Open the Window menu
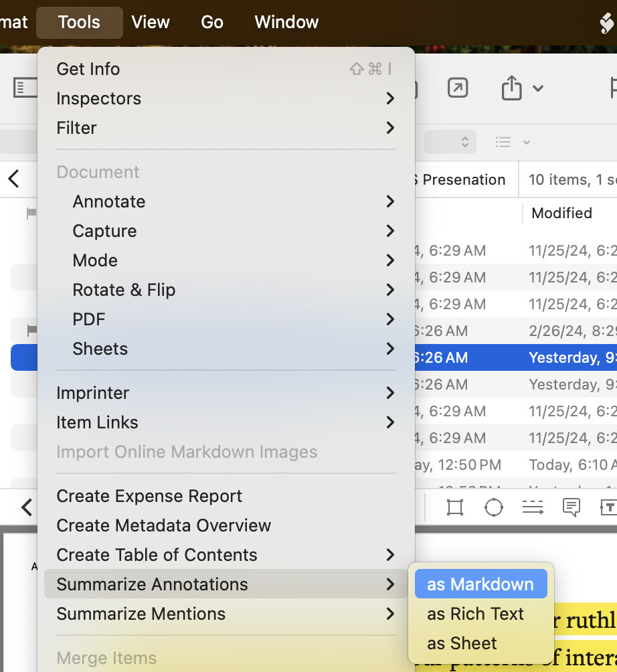The image size is (617, 672). click(286, 22)
